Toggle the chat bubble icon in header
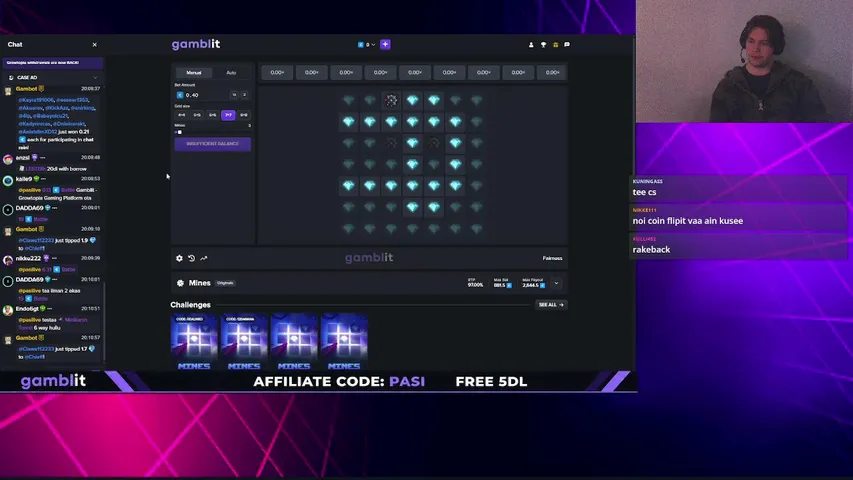The height and width of the screenshot is (480, 853). point(567,45)
